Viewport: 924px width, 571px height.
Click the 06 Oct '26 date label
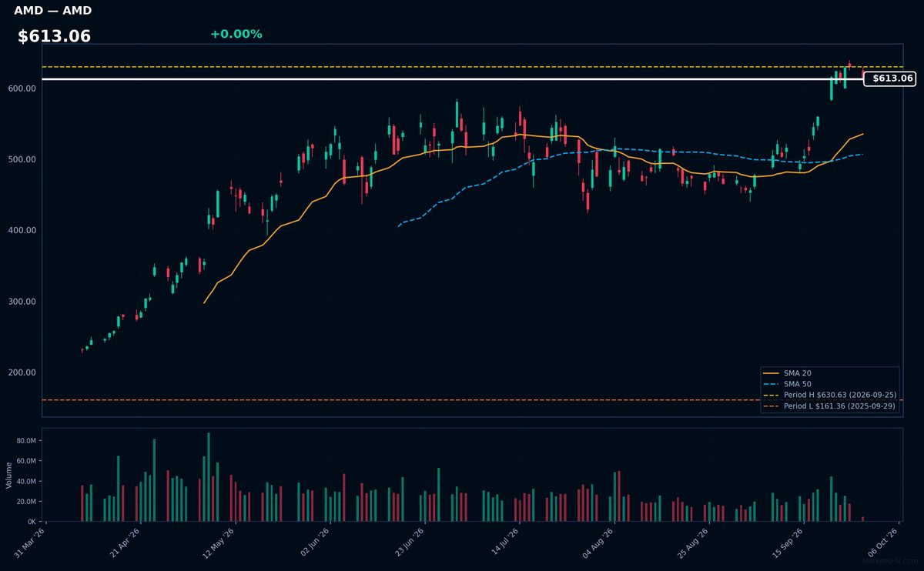(884, 542)
